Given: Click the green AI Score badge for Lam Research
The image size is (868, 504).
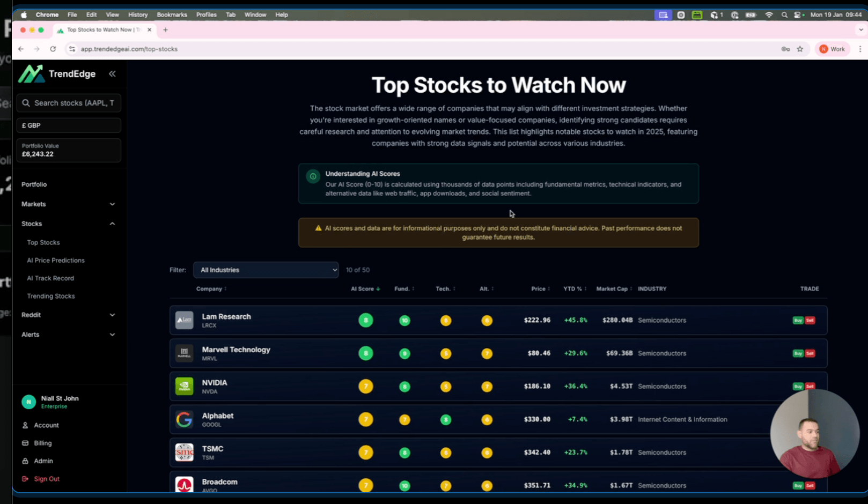Looking at the screenshot, I should tap(366, 321).
